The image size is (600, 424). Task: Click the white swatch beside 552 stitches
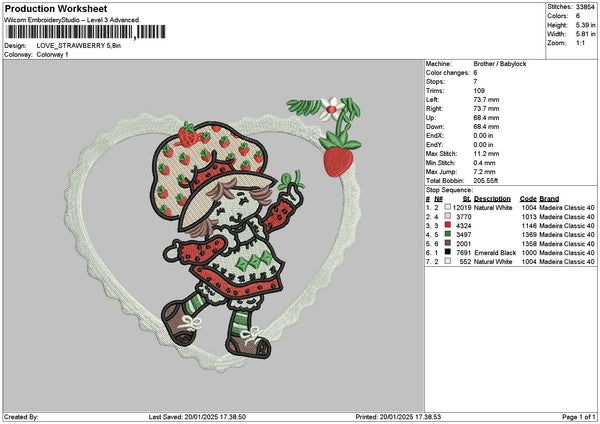(x=447, y=261)
